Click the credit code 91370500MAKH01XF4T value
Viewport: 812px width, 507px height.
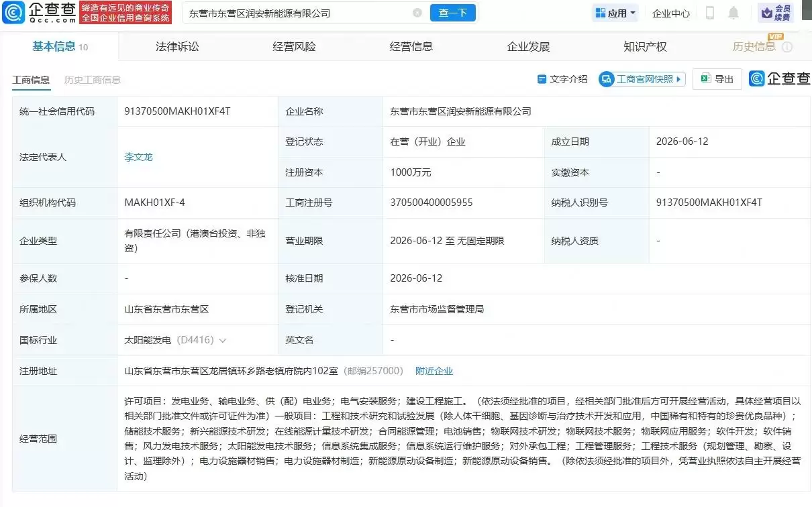(178, 111)
